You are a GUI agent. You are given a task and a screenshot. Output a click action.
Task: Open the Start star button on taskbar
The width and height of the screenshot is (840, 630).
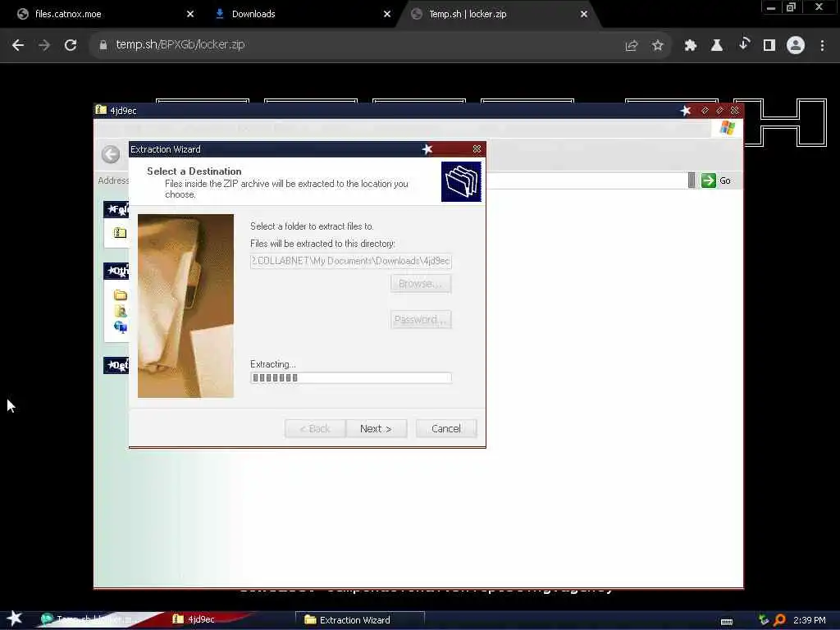(x=14, y=619)
